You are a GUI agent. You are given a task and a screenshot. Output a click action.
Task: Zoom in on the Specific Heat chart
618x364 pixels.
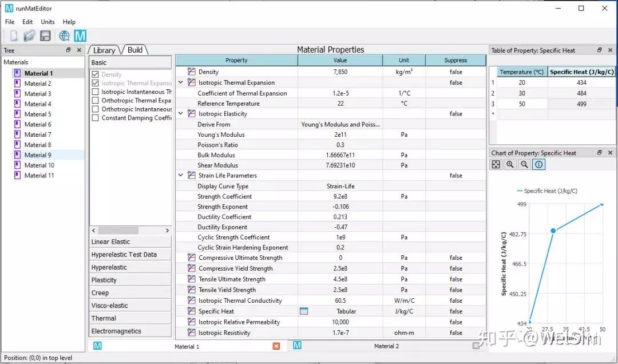511,164
